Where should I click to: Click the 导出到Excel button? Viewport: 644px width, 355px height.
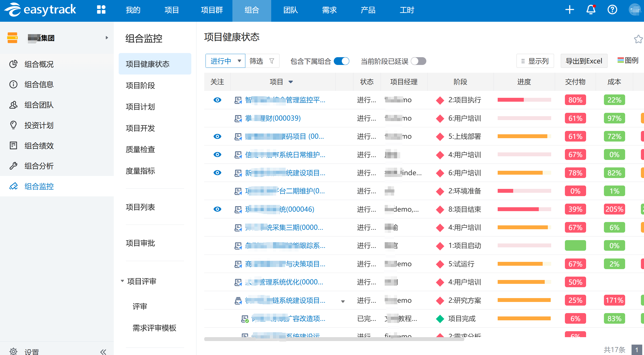coord(584,61)
